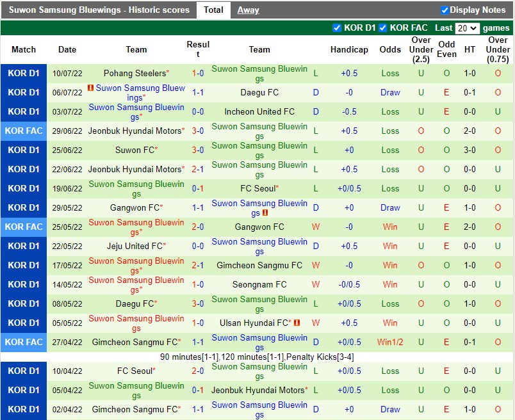
Task: Open the Incheon United FC team page
Action: pyautogui.click(x=259, y=111)
